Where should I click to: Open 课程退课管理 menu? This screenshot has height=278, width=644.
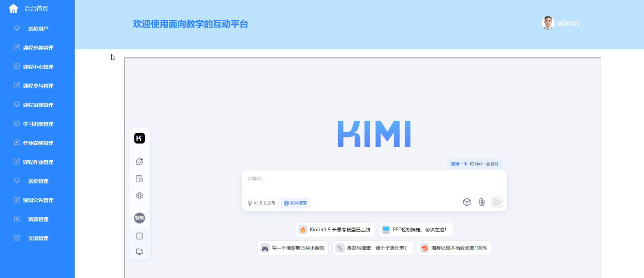tap(37, 105)
